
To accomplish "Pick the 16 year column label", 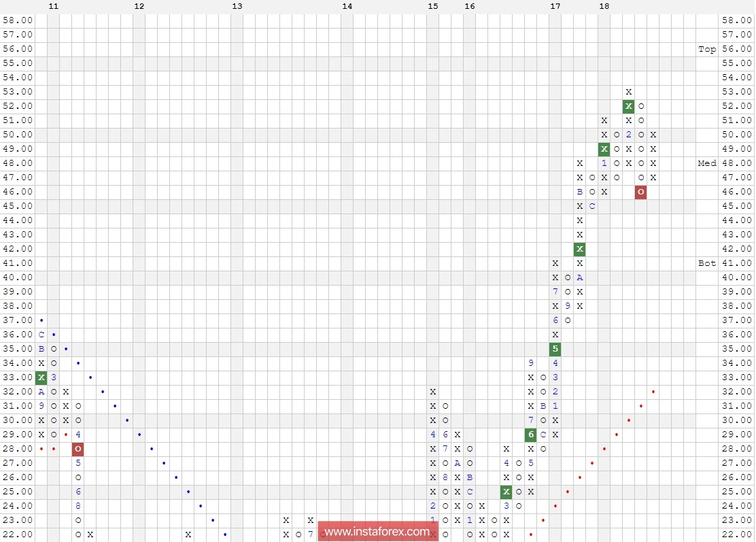I will (470, 6).
